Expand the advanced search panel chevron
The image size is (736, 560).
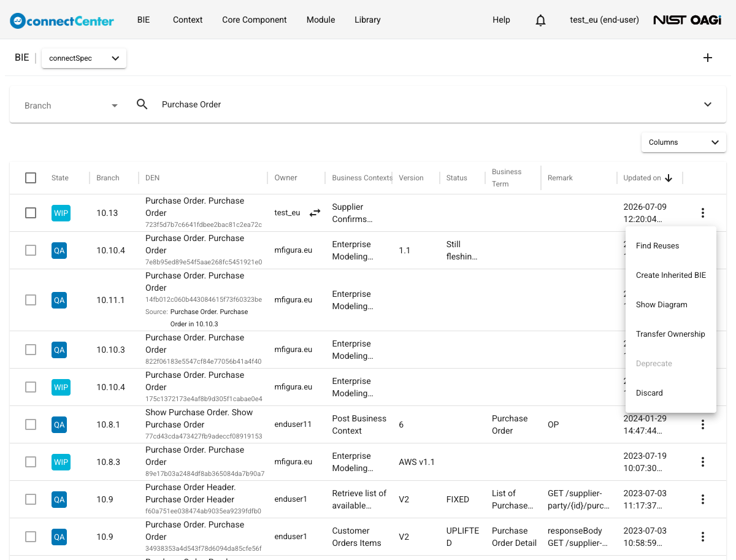708,104
